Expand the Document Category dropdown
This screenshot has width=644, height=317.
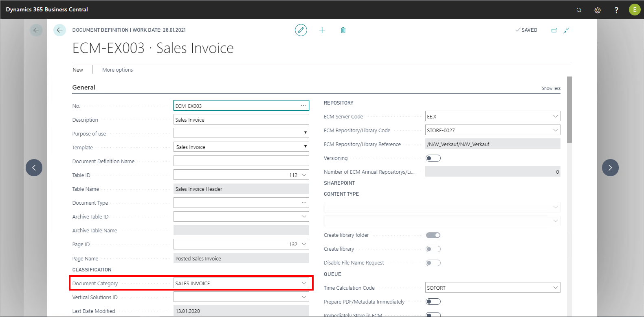pos(304,283)
